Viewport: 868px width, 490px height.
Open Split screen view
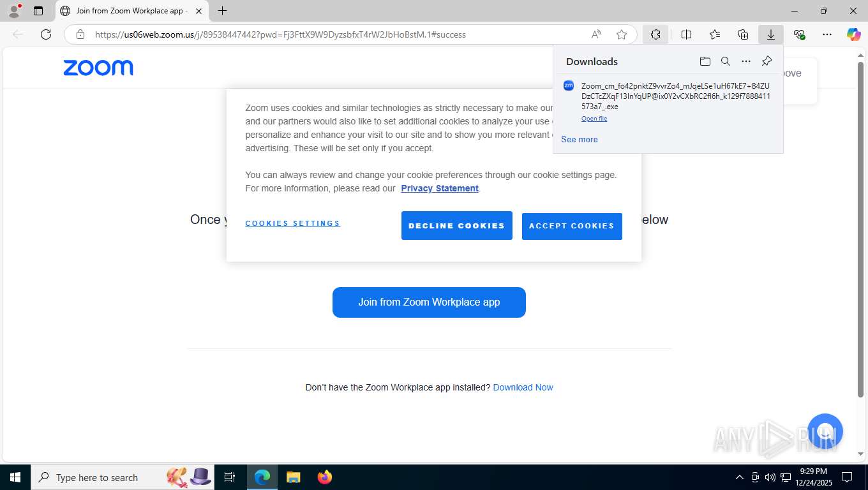tap(687, 34)
